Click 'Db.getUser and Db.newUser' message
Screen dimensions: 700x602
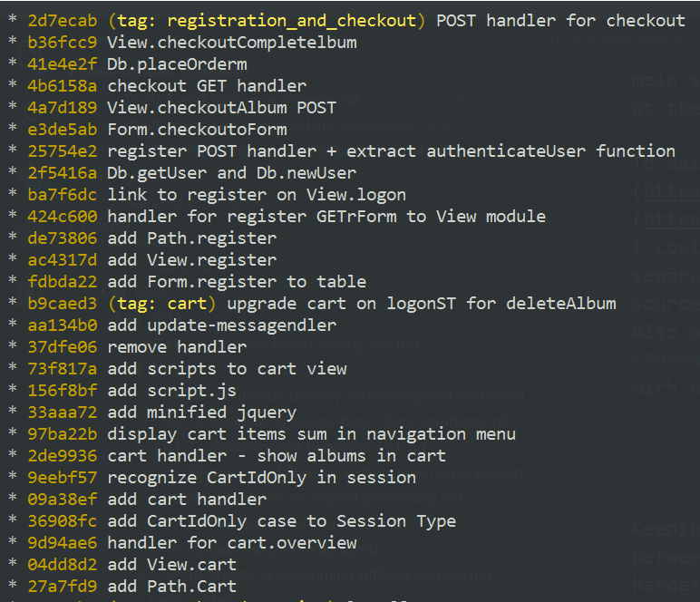tap(231, 172)
